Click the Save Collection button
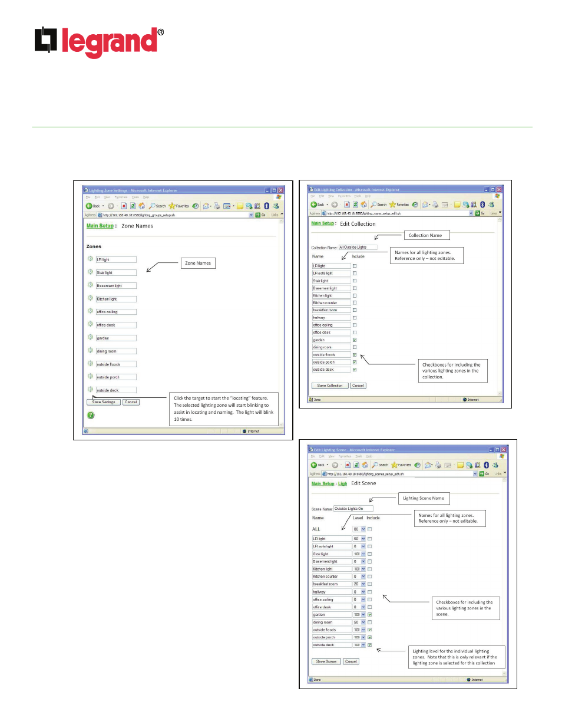This screenshot has width=562, height=728. coord(329,386)
